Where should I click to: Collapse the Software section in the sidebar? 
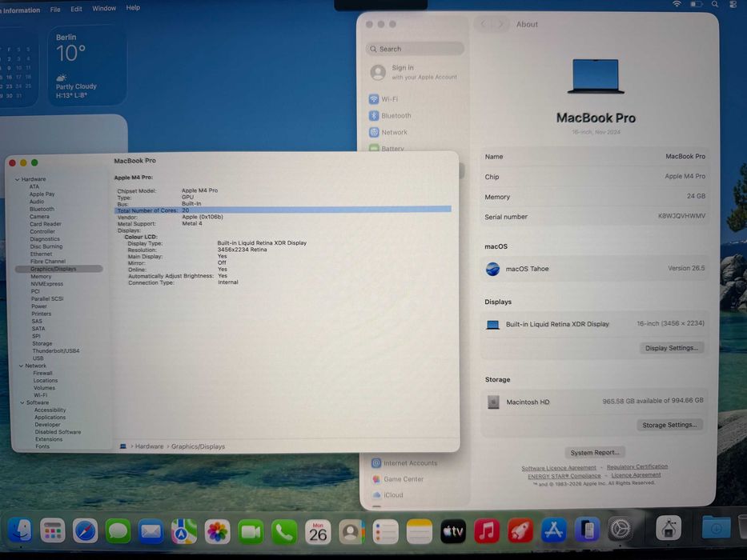tap(22, 402)
